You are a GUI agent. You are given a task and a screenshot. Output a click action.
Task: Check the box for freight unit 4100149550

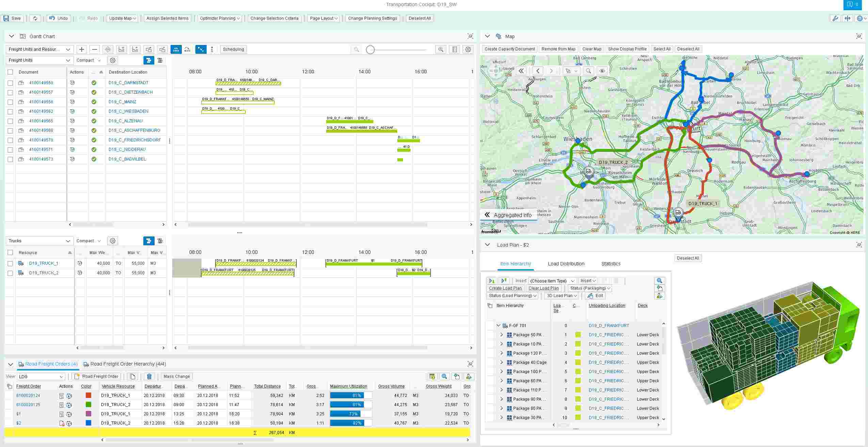[10, 83]
